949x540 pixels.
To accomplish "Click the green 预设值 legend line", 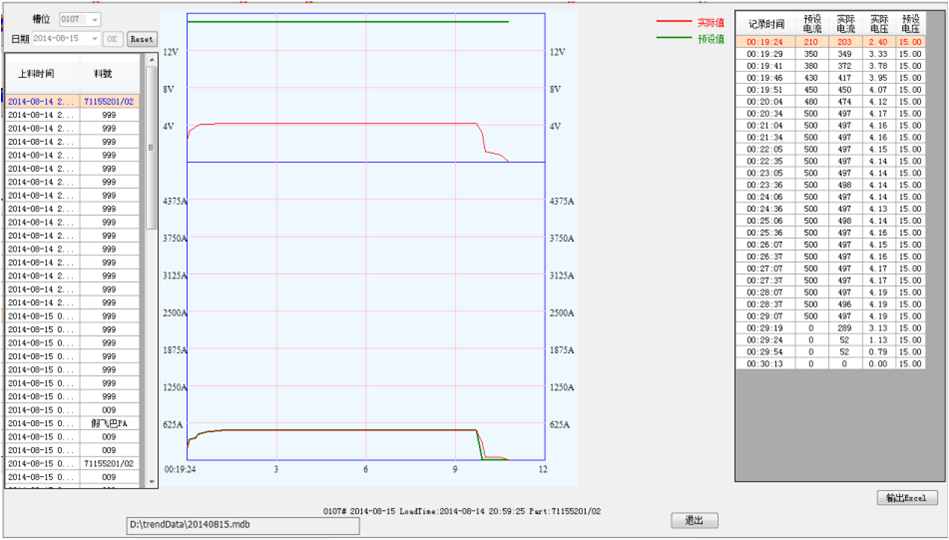I will (674, 39).
